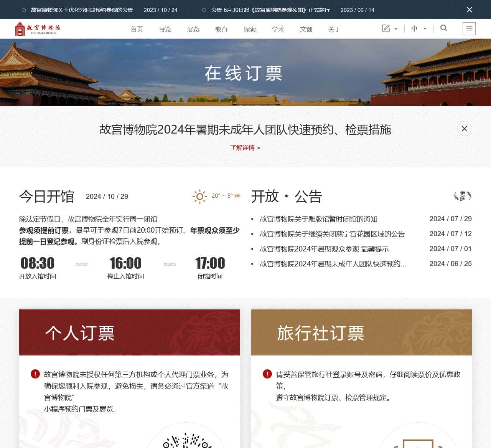Dismiss the 2024暑期 notice banner
Image resolution: width=491 pixels, height=448 pixels.
[x=465, y=129]
